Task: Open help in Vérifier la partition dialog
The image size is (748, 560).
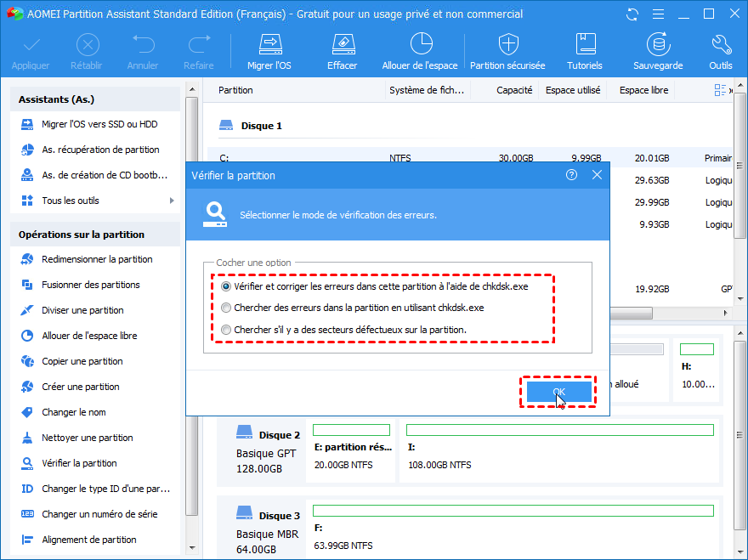Action: coord(571,175)
